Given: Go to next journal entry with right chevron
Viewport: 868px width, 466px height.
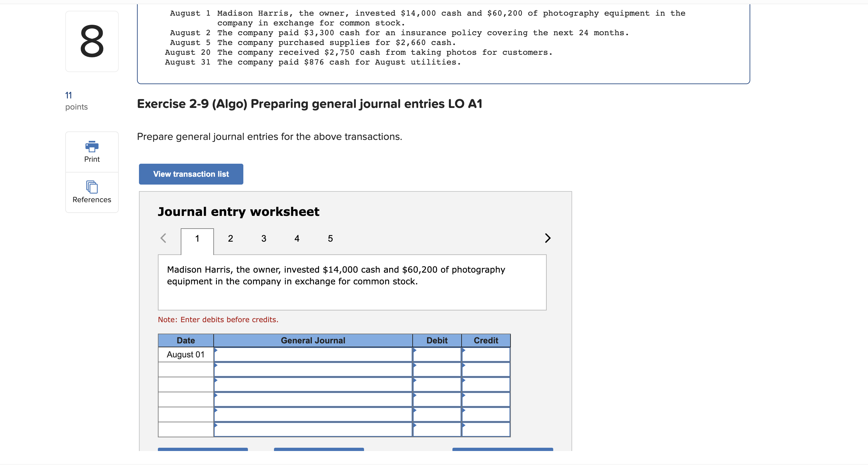Looking at the screenshot, I should point(547,238).
